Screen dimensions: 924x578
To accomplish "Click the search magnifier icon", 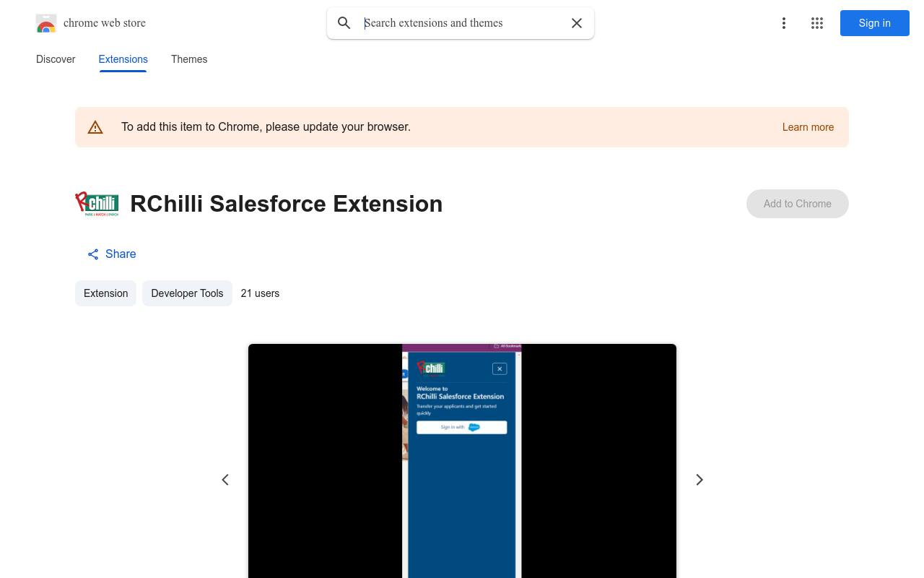I will click(x=344, y=23).
